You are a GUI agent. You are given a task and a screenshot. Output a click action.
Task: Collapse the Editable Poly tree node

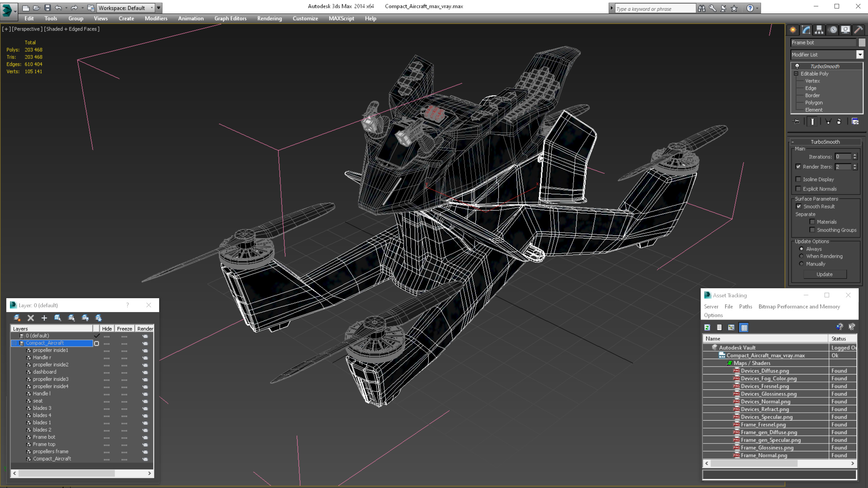(796, 74)
